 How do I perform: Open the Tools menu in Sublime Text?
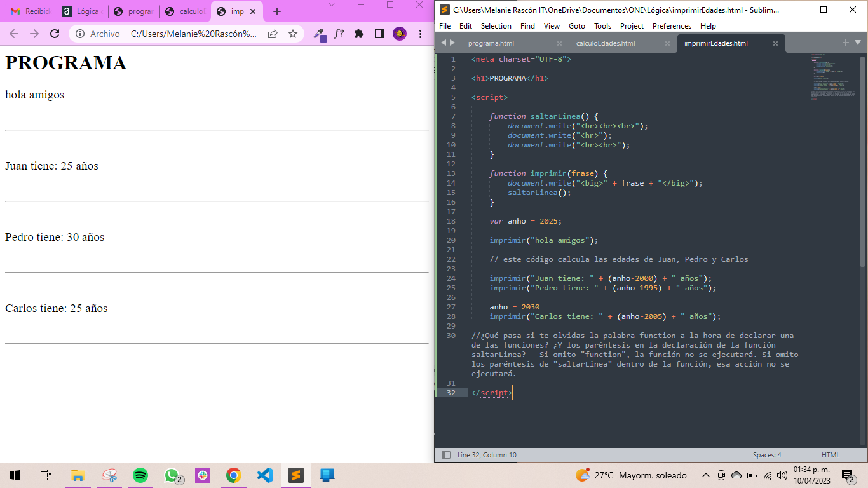(x=602, y=26)
